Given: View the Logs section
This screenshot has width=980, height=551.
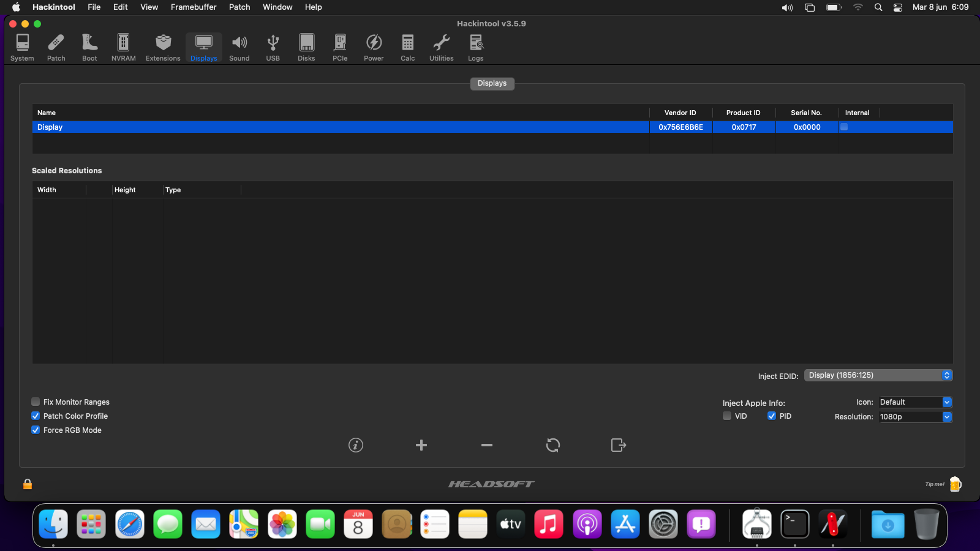Looking at the screenshot, I should pyautogui.click(x=476, y=48).
